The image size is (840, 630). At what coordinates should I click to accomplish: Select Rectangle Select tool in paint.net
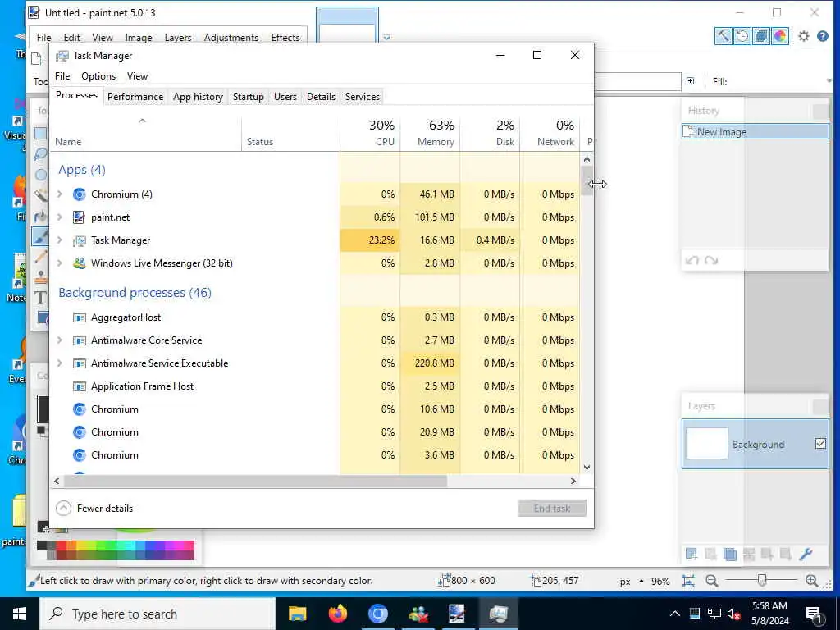click(x=41, y=134)
